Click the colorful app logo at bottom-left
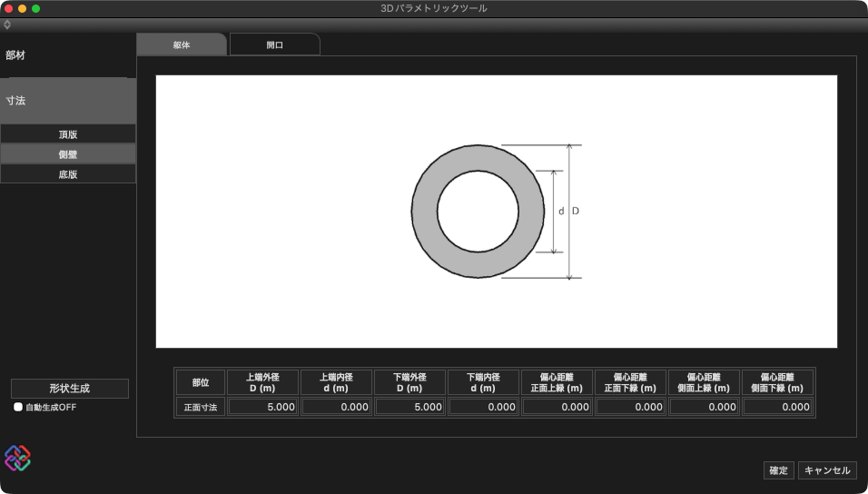The height and width of the screenshot is (494, 868). 17,458
